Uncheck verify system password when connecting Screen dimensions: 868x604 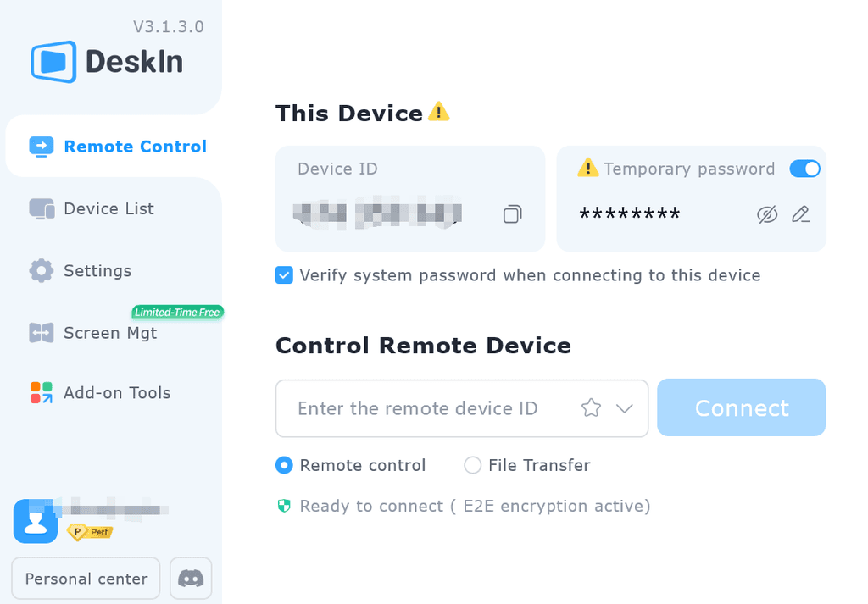pos(284,275)
